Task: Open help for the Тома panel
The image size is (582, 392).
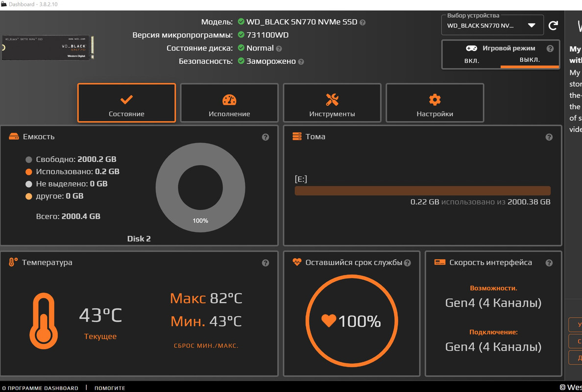Action: [549, 137]
